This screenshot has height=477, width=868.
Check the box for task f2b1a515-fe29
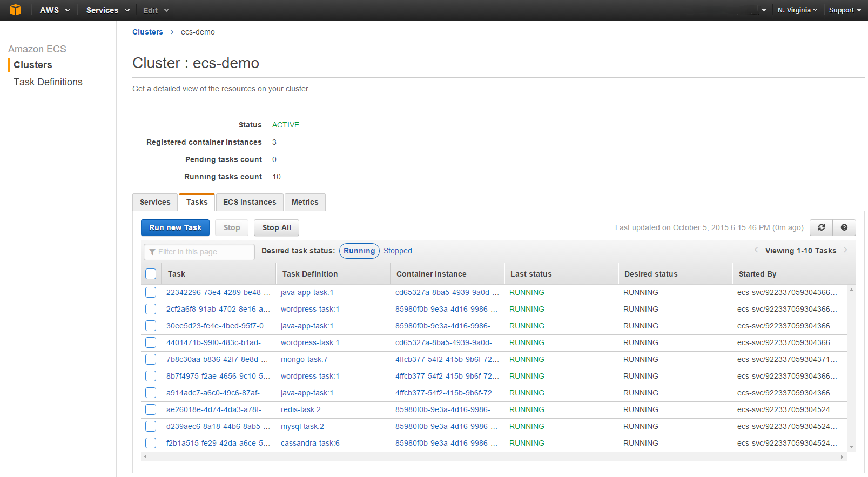[x=151, y=443]
